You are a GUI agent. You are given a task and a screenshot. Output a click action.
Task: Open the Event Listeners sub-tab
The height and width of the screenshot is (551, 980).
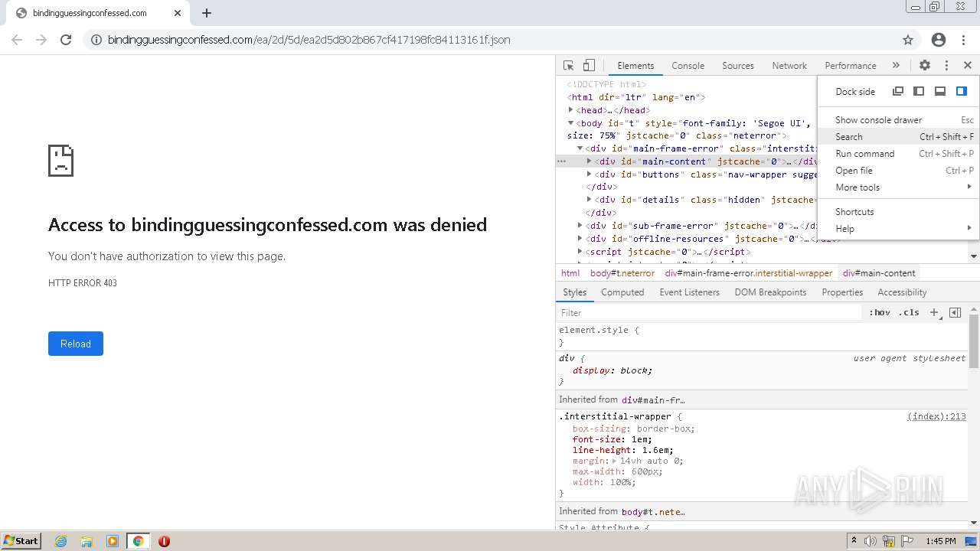click(x=689, y=292)
